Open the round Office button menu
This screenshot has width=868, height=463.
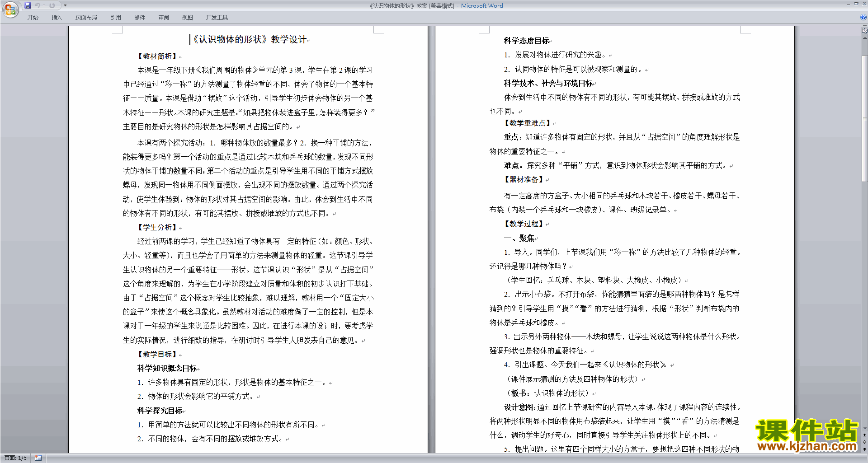pos(10,9)
